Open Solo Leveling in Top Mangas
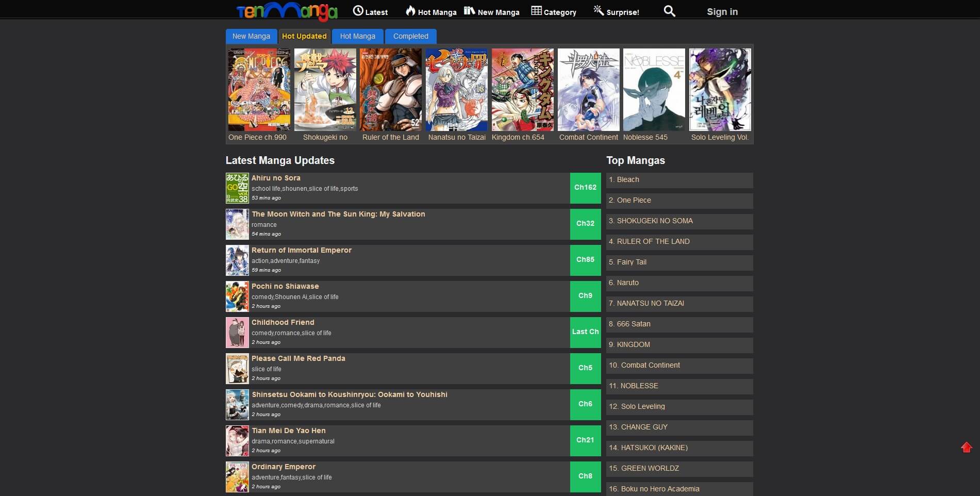 point(679,407)
